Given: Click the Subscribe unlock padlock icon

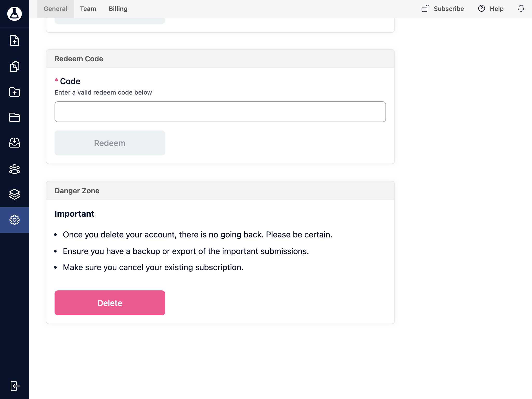Looking at the screenshot, I should point(425,9).
